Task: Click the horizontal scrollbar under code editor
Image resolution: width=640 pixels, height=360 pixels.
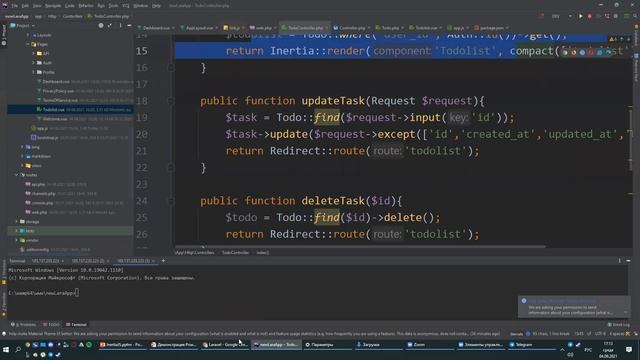Action: [360, 247]
